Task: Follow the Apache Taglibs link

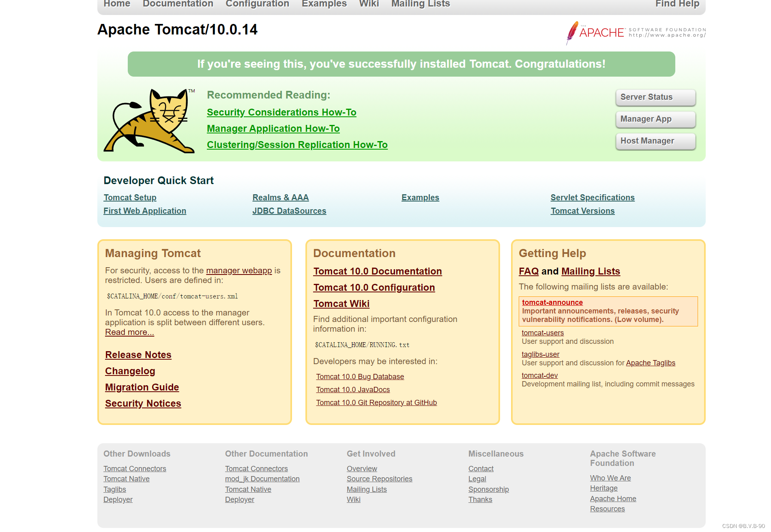Action: click(651, 363)
